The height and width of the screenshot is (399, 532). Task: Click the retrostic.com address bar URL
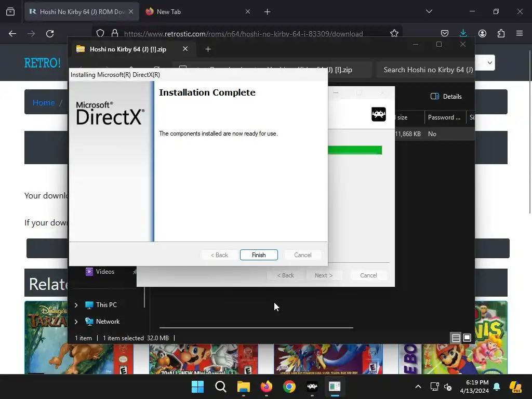click(x=243, y=34)
